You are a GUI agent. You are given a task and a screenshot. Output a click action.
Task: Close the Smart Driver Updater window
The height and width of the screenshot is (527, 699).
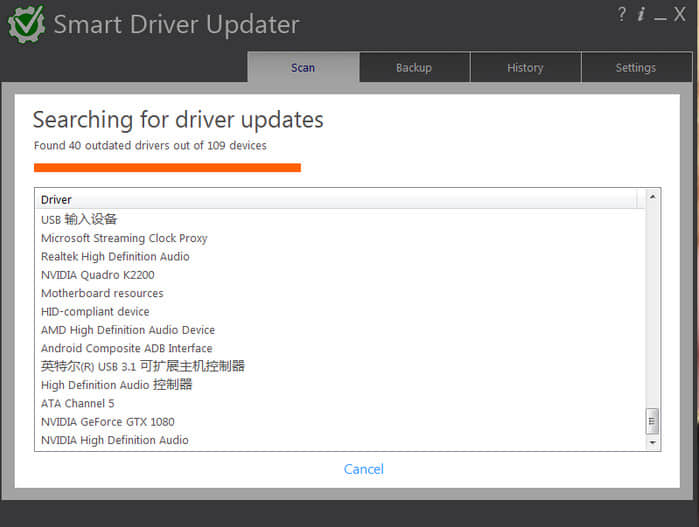pyautogui.click(x=679, y=14)
